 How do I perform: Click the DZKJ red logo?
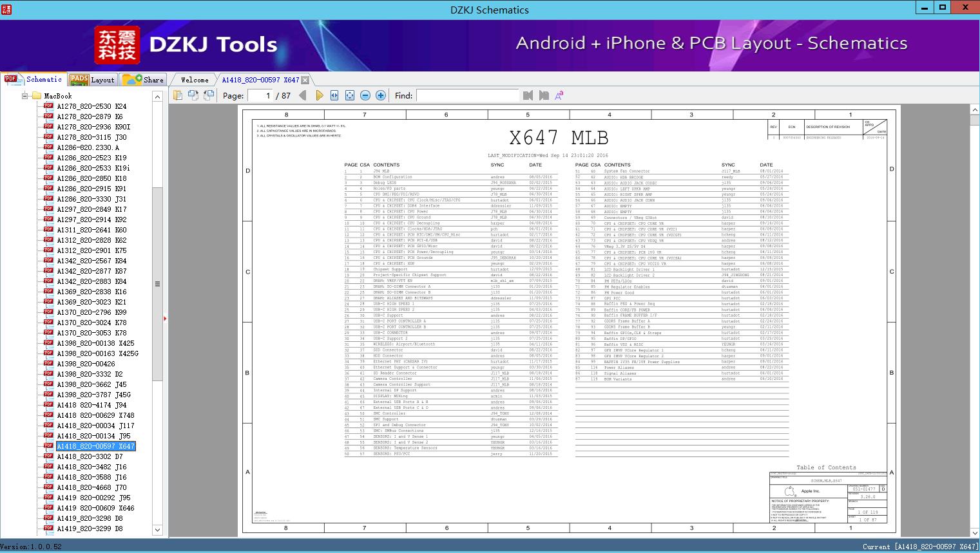[x=117, y=45]
